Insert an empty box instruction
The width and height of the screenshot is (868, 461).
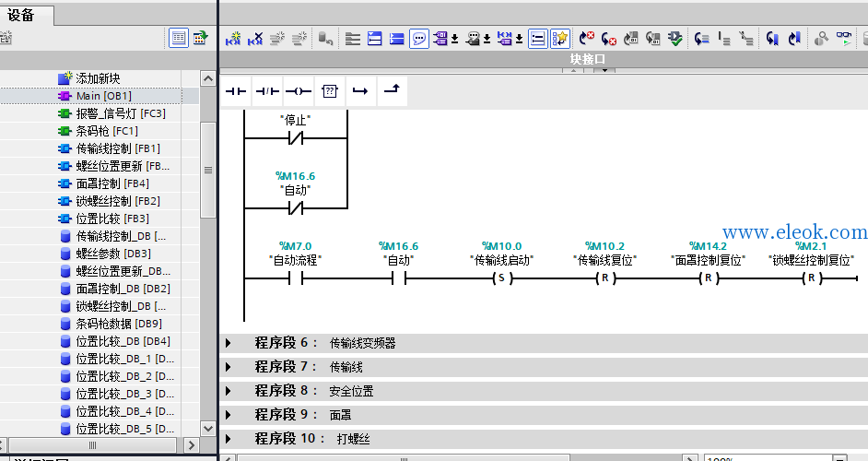[329, 91]
